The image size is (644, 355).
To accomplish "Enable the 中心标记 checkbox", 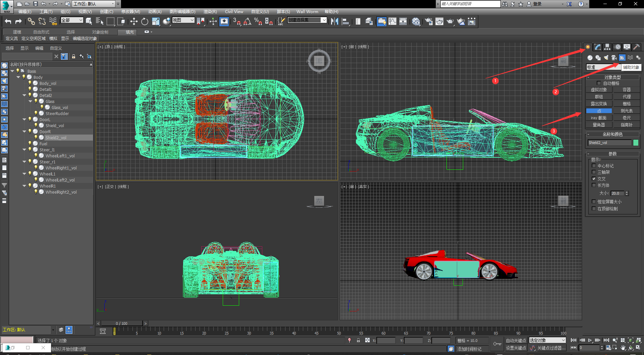I will coord(594,166).
